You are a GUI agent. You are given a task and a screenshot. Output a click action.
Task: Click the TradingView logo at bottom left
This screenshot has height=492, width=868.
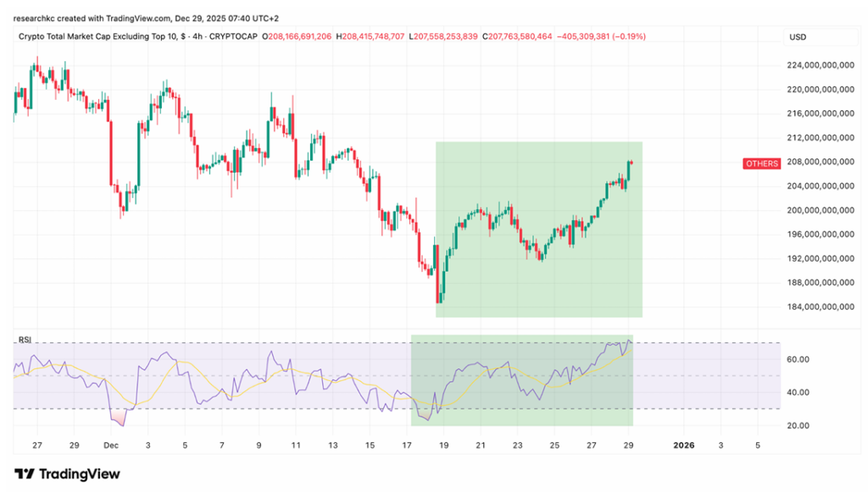67,474
